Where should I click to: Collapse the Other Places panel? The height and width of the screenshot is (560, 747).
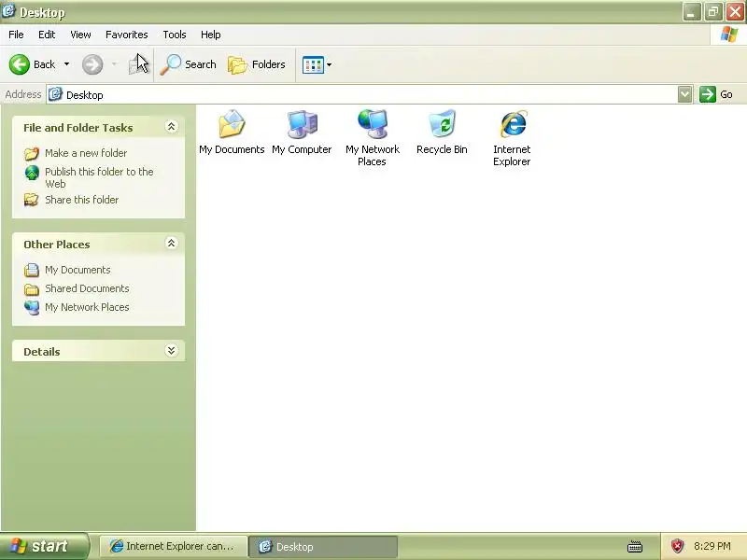pyautogui.click(x=171, y=244)
